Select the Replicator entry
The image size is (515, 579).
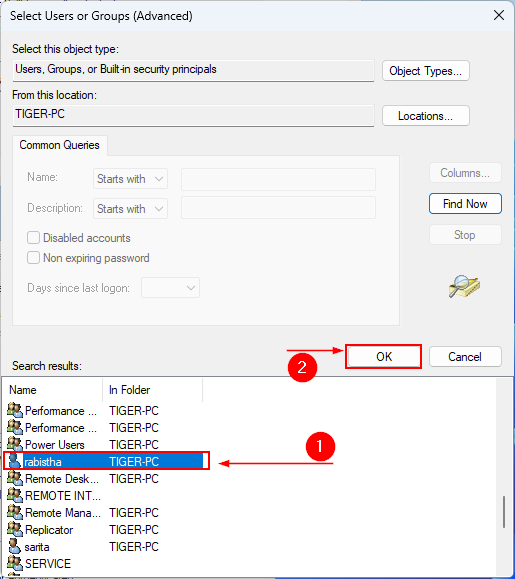pyautogui.click(x=49, y=530)
